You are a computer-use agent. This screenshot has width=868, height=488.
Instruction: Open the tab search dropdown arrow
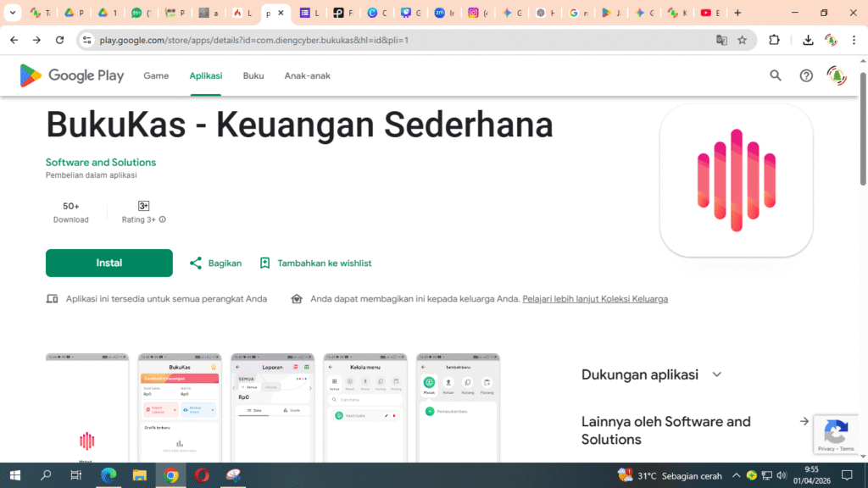(x=13, y=13)
